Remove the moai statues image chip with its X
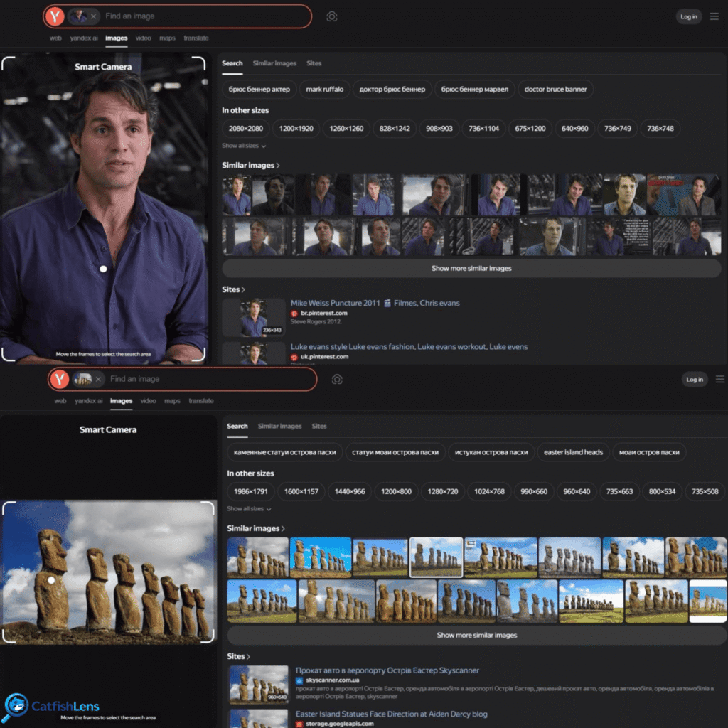The image size is (728, 728). point(98,380)
